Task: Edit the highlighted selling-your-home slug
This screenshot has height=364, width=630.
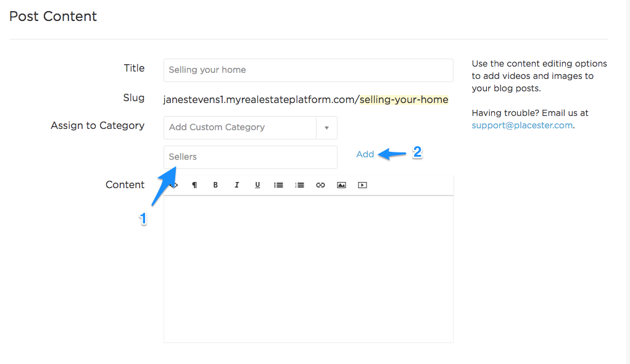Action: [x=404, y=100]
